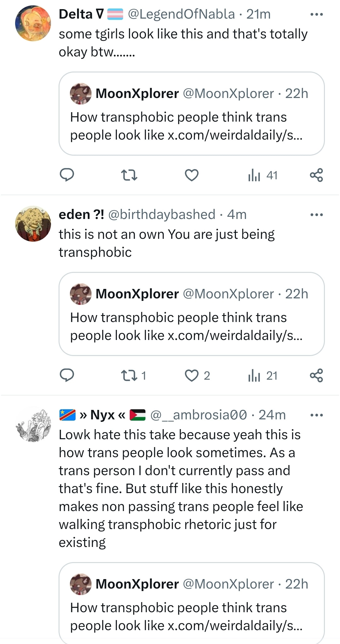The width and height of the screenshot is (340, 644).
Task: Share eden's tweet
Action: [x=316, y=375]
